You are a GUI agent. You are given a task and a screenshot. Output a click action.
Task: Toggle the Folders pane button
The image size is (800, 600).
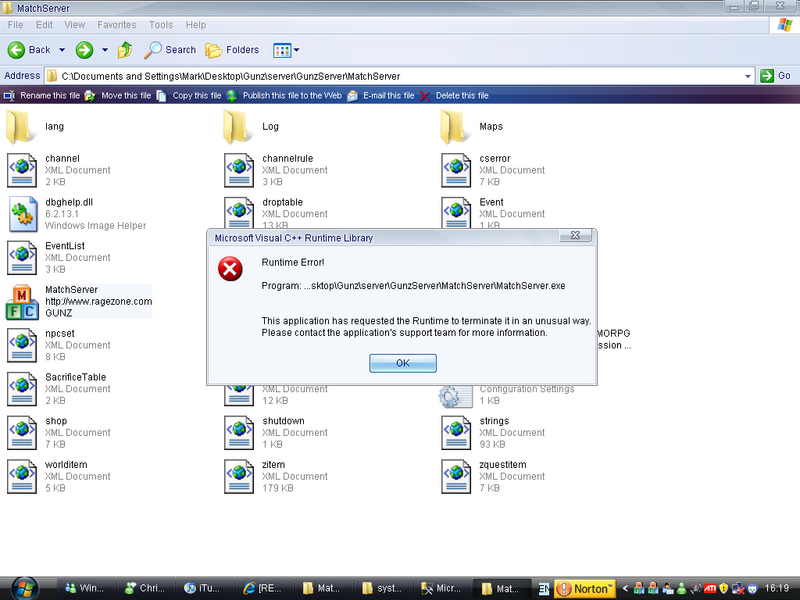(x=232, y=50)
